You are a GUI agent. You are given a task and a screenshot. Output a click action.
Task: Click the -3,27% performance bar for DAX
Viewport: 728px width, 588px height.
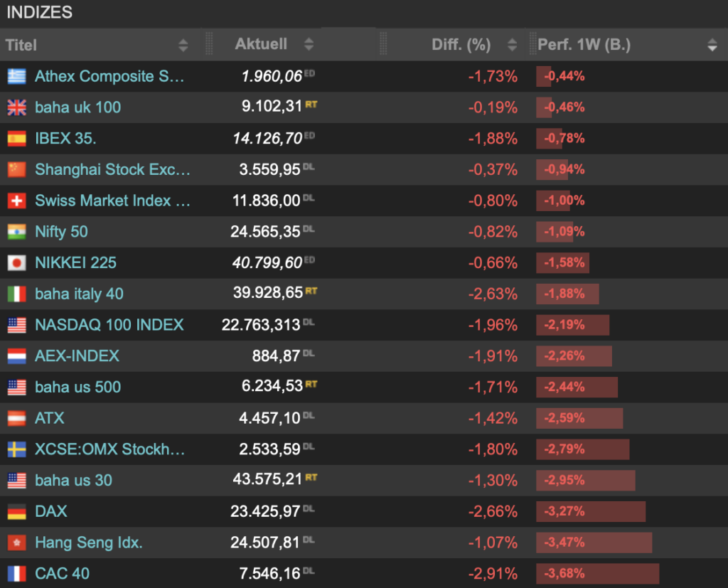coord(591,512)
